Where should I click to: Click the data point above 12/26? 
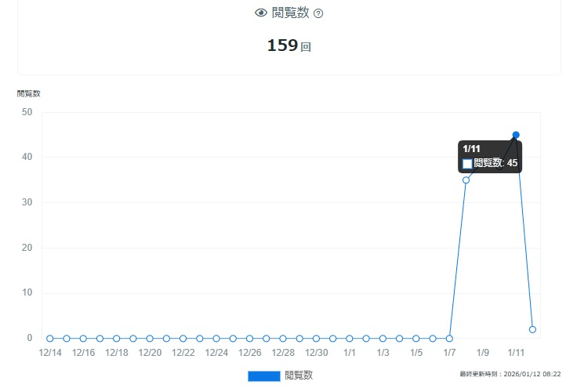click(249, 339)
